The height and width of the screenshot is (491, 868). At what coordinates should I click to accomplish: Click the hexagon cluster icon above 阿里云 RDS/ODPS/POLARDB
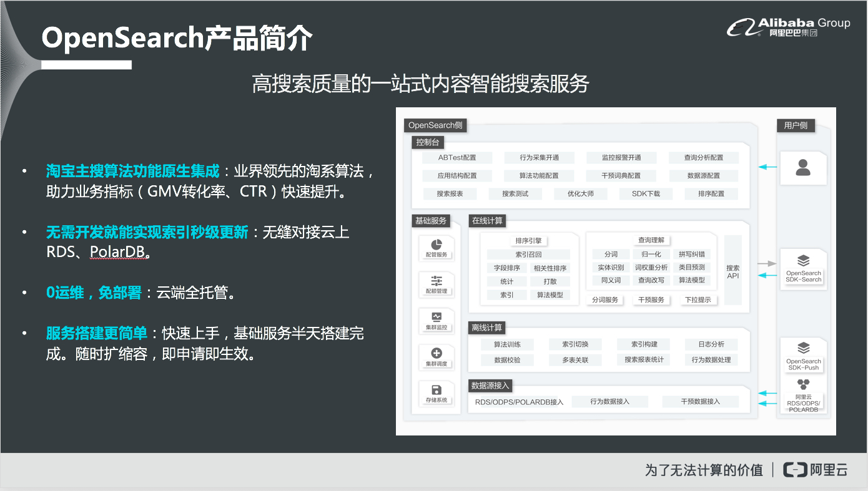click(x=803, y=384)
